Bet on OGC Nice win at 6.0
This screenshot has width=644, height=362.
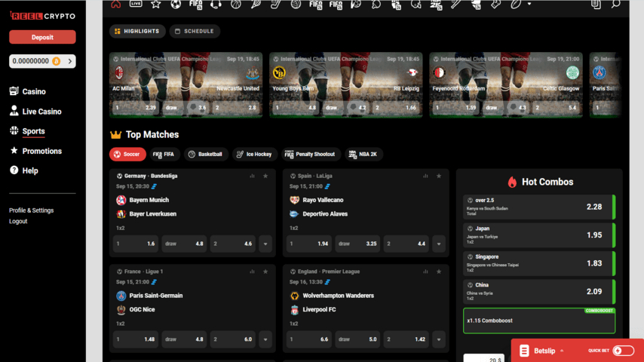coord(233,339)
